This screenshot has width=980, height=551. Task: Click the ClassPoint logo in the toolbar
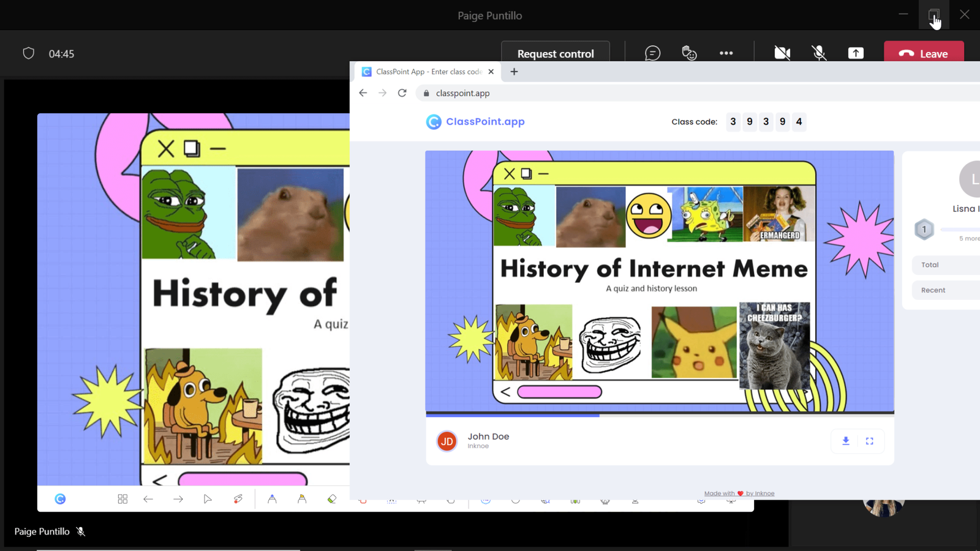pos(60,499)
